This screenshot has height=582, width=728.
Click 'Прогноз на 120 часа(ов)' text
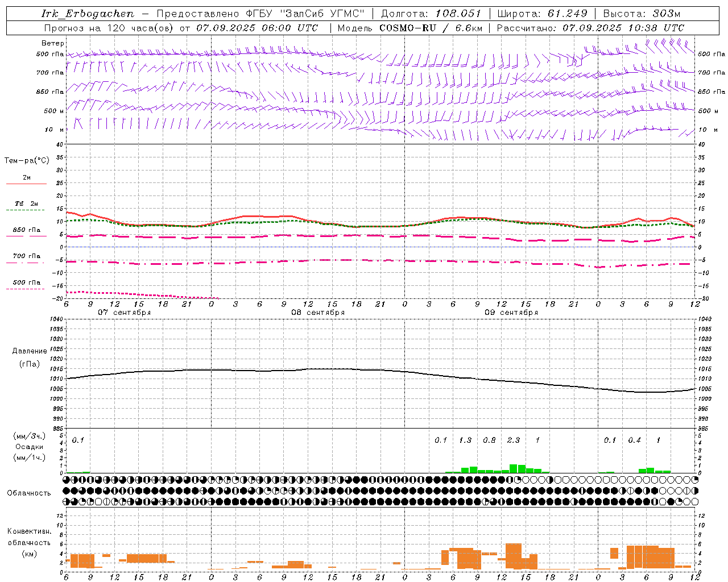point(110,28)
